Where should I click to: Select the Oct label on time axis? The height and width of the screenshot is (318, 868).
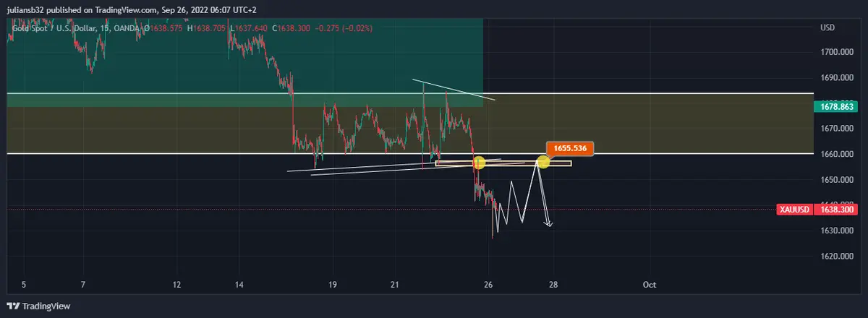coord(650,285)
